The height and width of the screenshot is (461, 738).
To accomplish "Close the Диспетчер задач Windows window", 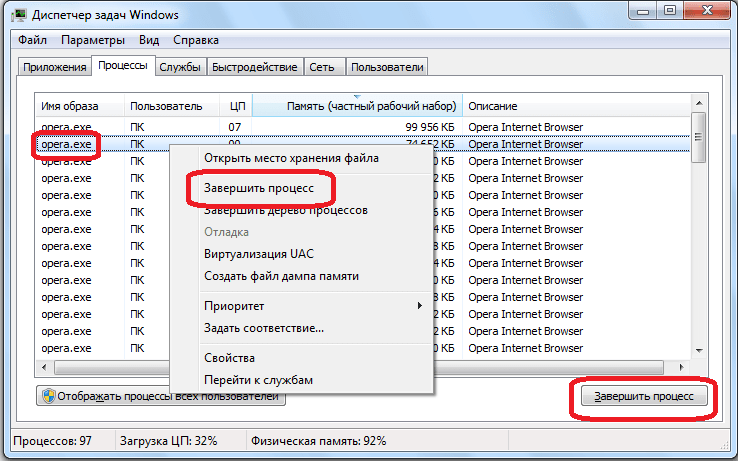I will pos(707,11).
